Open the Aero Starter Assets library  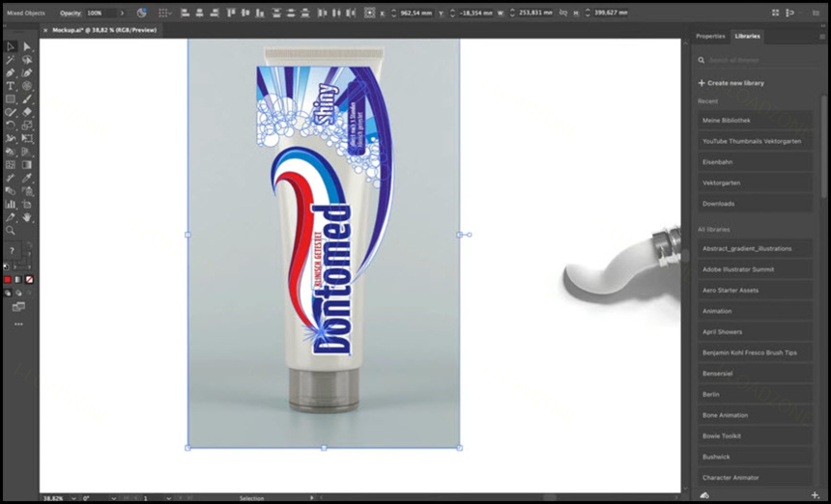755,290
